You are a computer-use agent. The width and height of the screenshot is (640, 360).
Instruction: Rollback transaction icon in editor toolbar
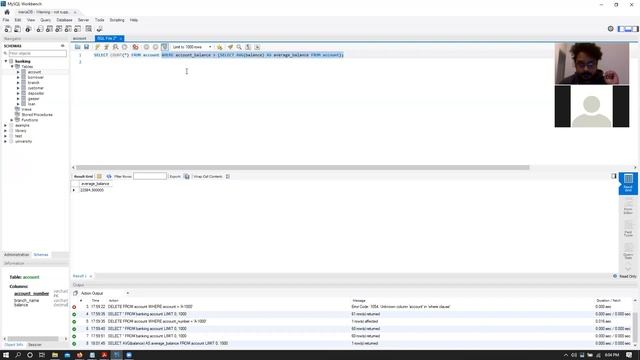click(155, 47)
